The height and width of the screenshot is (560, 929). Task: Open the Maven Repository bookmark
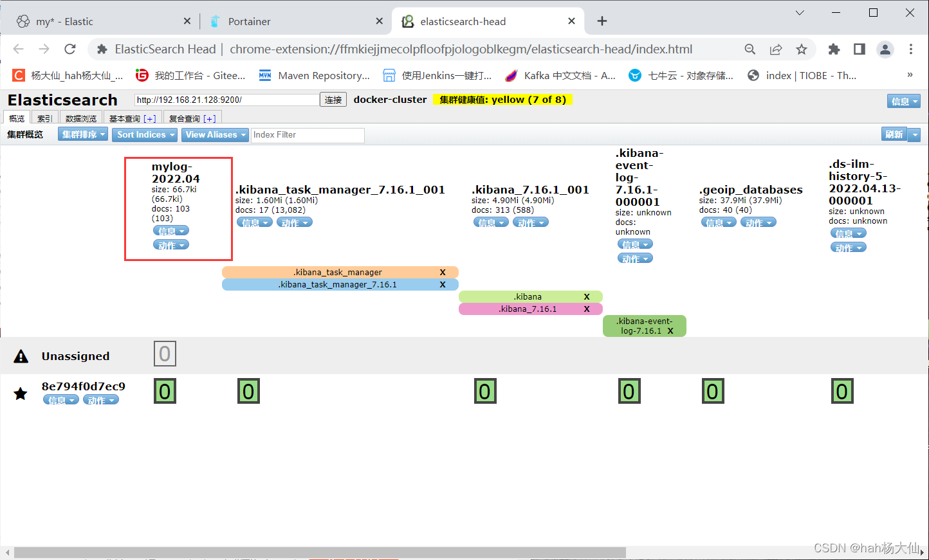[315, 75]
